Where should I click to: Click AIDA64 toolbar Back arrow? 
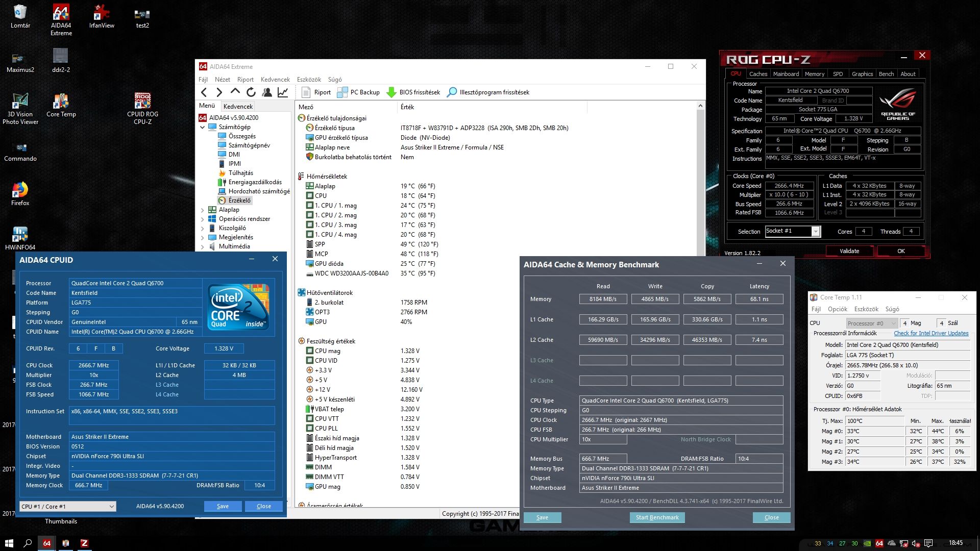[x=204, y=92]
